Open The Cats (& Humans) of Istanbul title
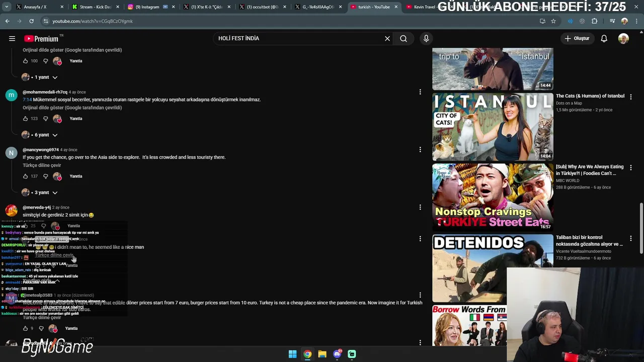644x362 pixels. click(590, 96)
